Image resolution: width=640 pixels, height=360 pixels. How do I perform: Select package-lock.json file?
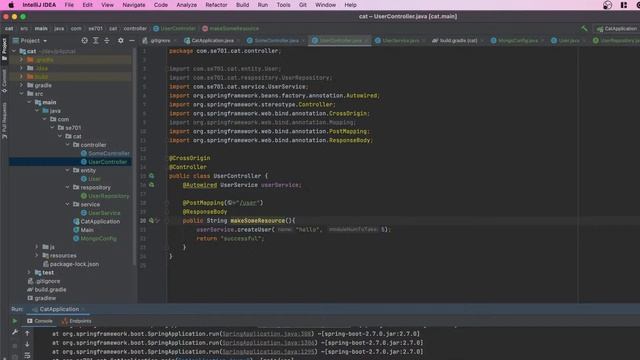pyautogui.click(x=71, y=264)
